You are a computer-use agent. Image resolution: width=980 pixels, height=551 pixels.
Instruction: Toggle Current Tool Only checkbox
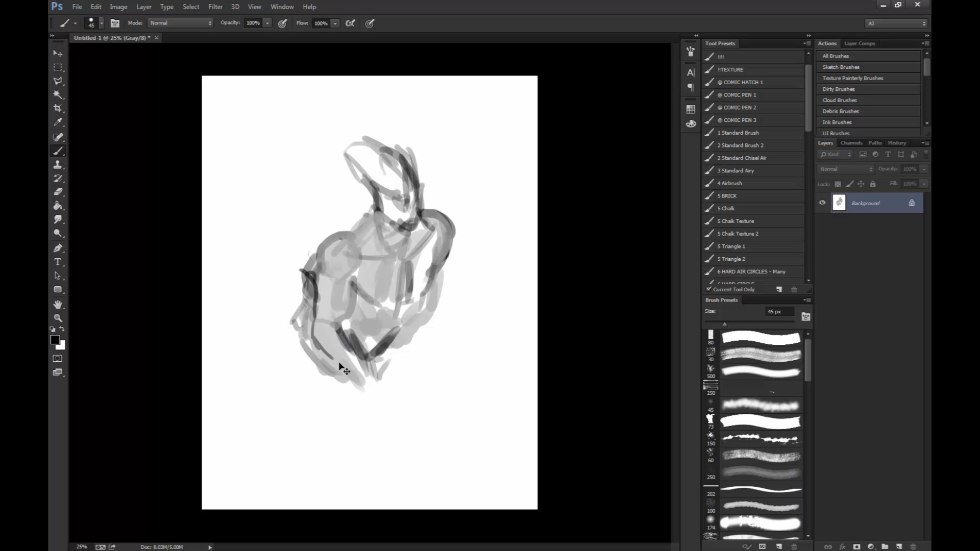pos(709,289)
